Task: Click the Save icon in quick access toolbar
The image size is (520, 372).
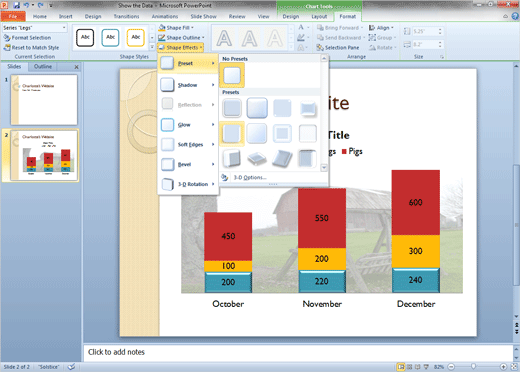Action: 16,5
